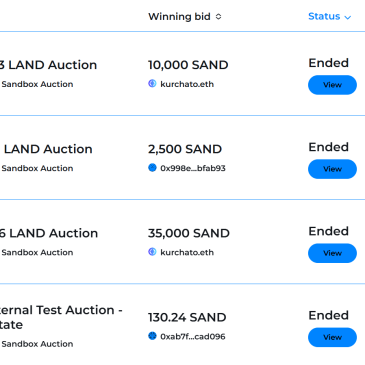This screenshot has width=365, height=365.
Task: Click the Status column label
Action: click(x=324, y=16)
